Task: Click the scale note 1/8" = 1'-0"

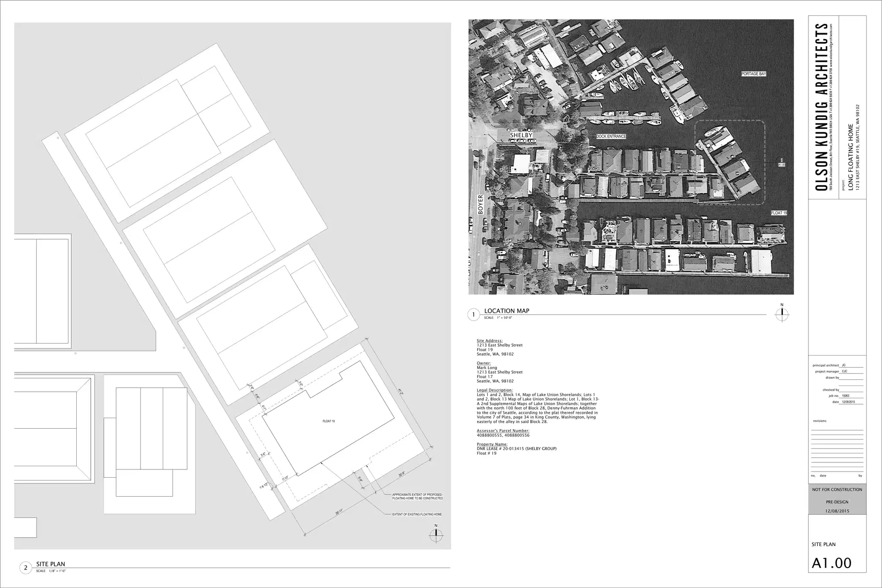Action: click(51, 571)
